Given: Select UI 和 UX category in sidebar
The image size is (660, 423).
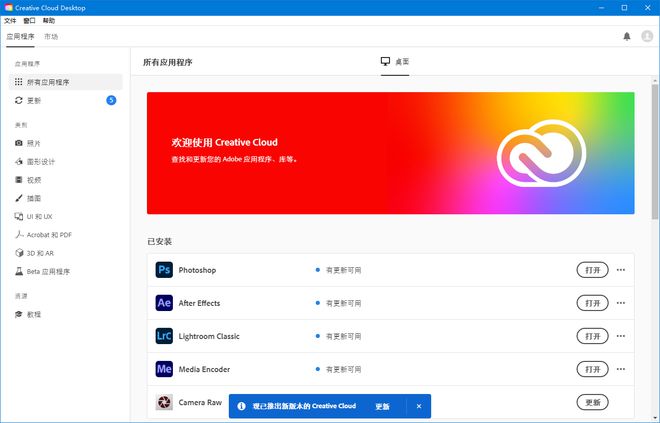Looking at the screenshot, I should click(66, 216).
